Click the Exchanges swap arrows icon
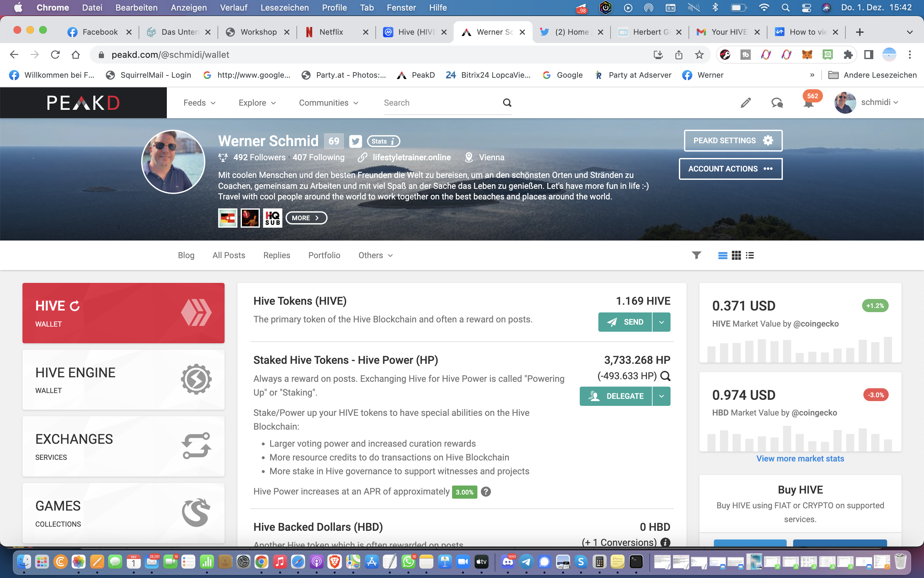 pyautogui.click(x=196, y=445)
